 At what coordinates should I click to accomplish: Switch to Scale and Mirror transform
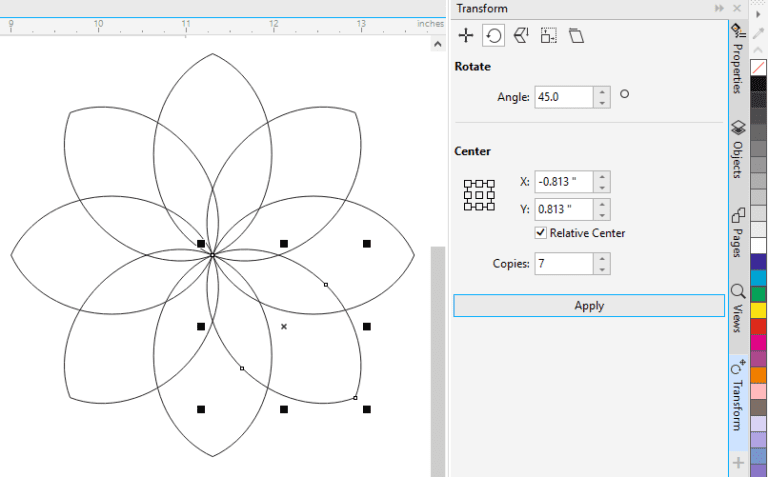(x=521, y=36)
